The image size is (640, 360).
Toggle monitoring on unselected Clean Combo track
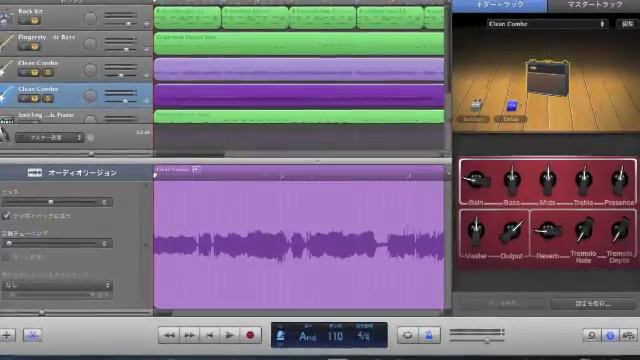point(47,73)
